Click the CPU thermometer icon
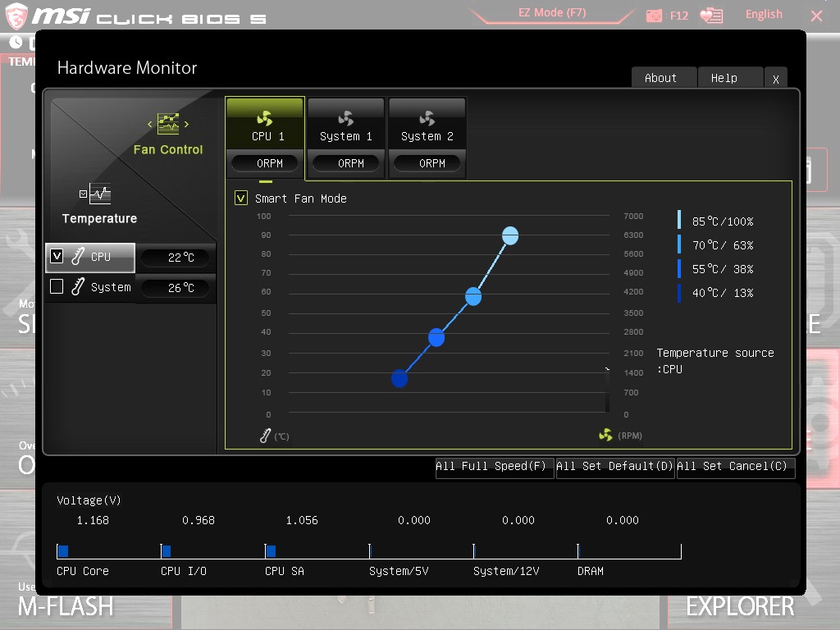840x630 pixels. 78,257
